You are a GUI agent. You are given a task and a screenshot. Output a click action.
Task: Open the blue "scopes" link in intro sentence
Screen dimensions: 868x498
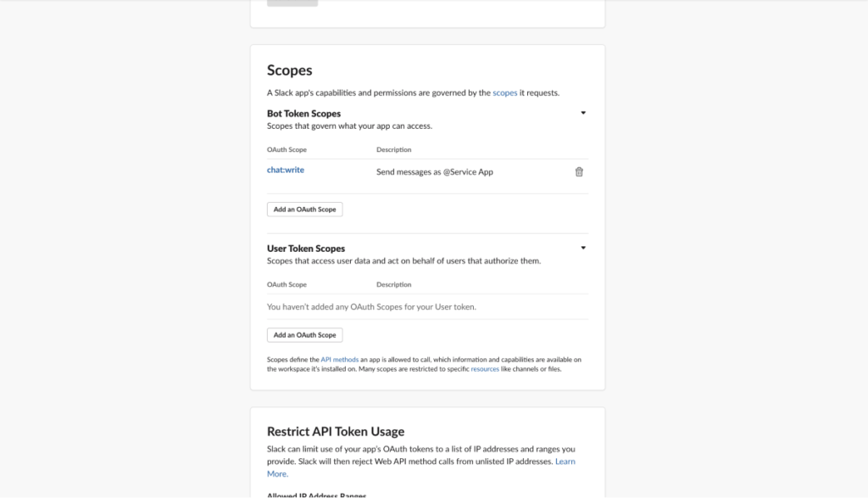504,92
